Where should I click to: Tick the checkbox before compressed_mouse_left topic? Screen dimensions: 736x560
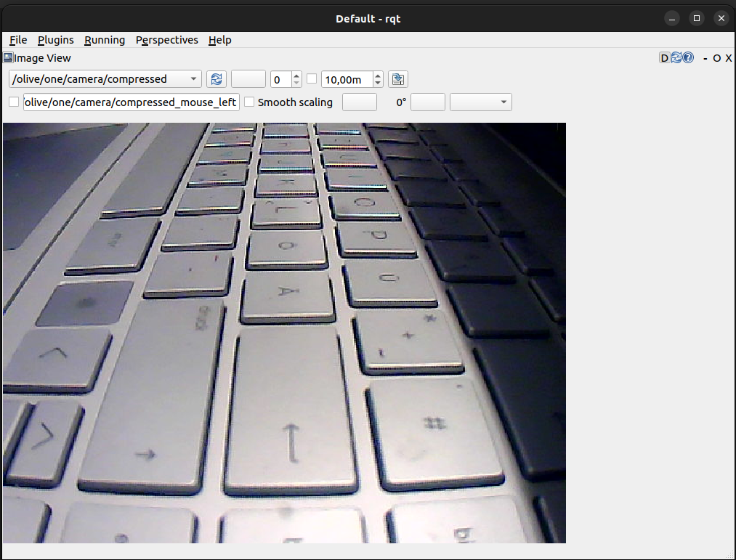[14, 102]
